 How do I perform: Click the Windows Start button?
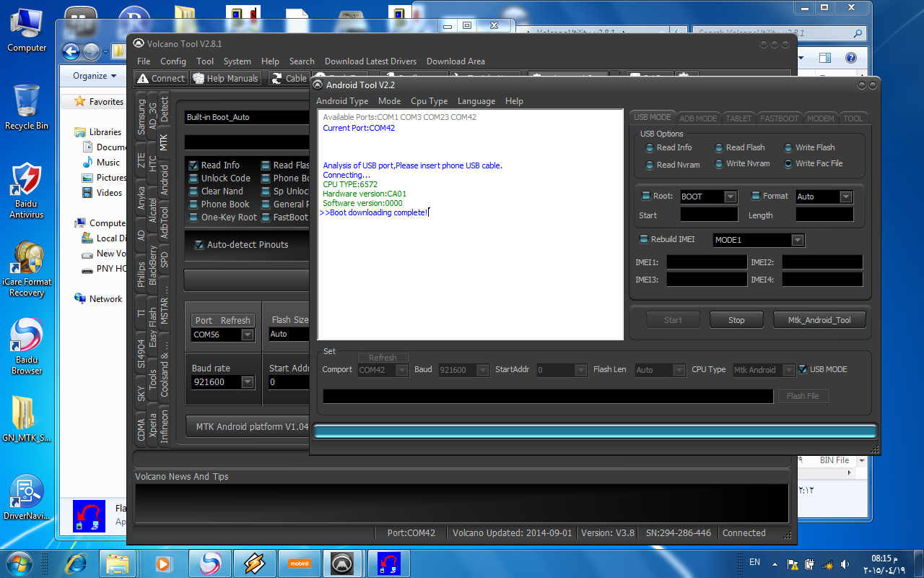click(x=18, y=563)
